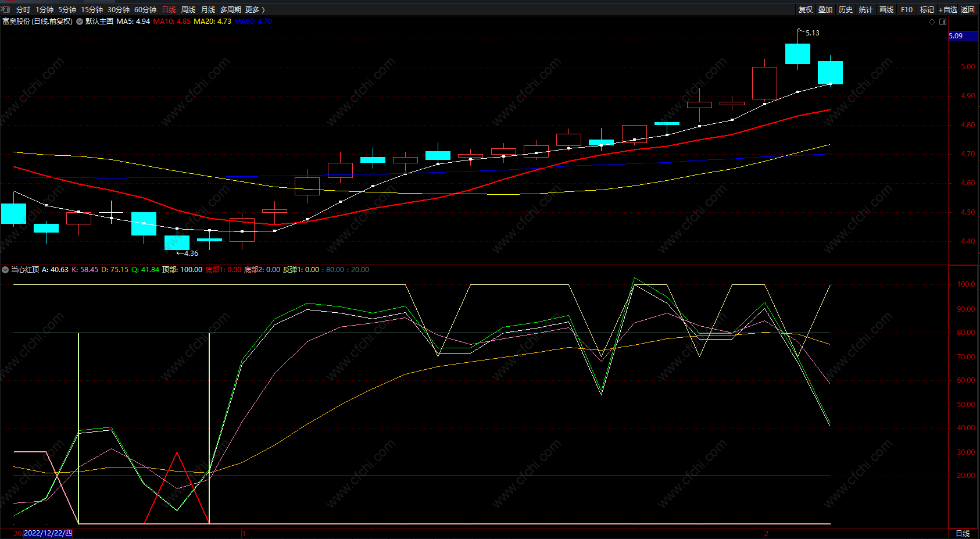Select the 日线 daily chart tab

169,10
